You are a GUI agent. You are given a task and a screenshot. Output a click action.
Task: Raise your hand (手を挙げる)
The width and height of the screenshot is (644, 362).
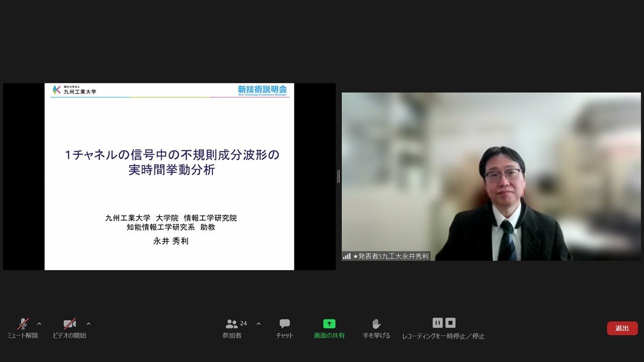(x=376, y=324)
